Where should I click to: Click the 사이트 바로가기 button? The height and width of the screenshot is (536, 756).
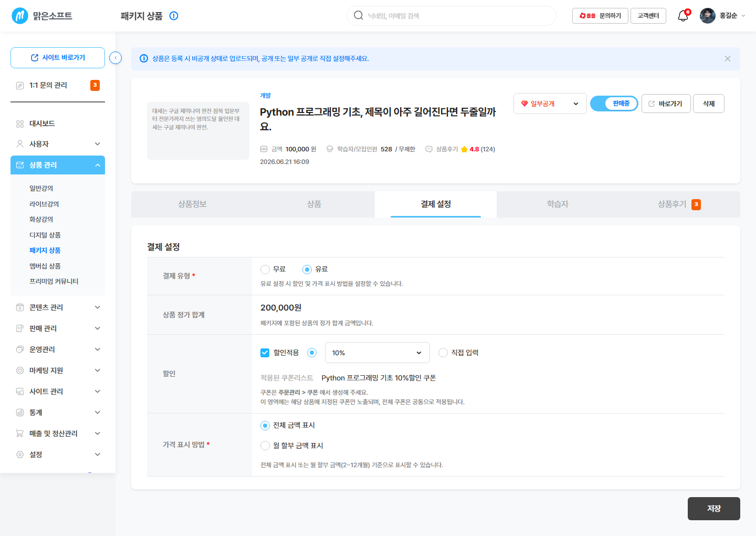click(x=58, y=58)
